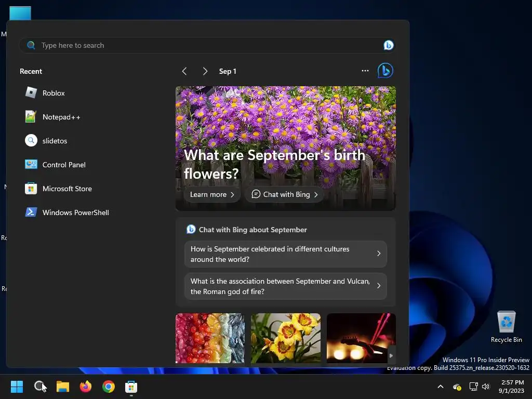Click the Chat with Bing about September heading
The image size is (532, 399).
(x=253, y=230)
